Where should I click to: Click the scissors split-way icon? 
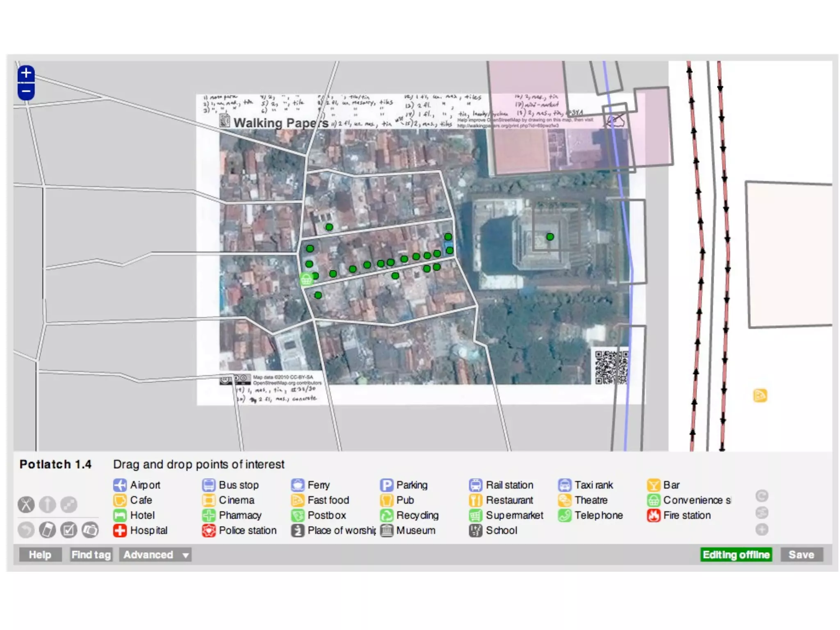point(26,504)
